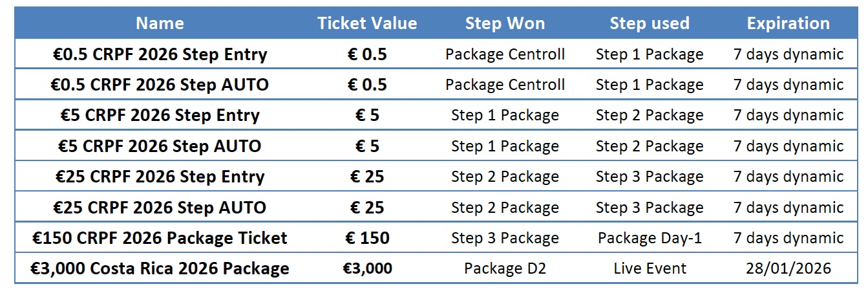
Task: Click the Name column header
Action: tap(160, 24)
